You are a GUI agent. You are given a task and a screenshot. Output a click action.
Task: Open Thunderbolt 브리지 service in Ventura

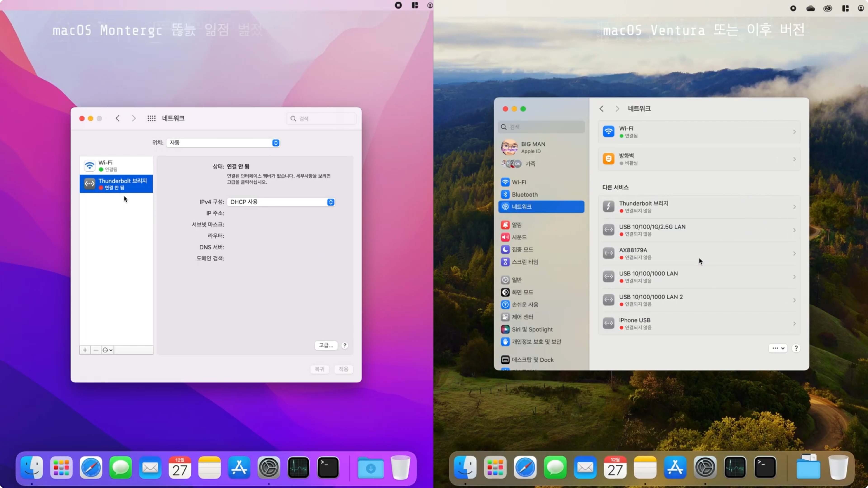(x=699, y=206)
